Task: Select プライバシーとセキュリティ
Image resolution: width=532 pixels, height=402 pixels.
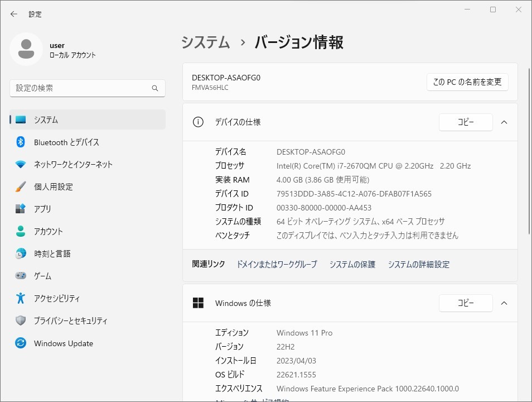Action: click(88, 320)
